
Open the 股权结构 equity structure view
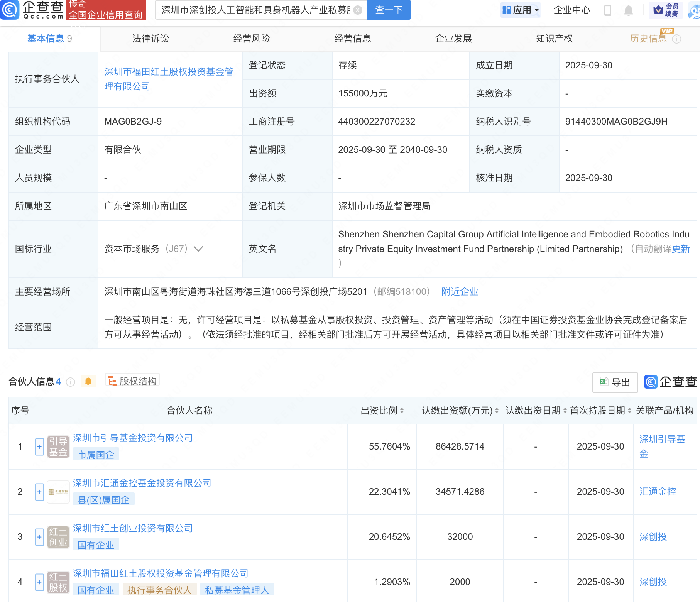tap(132, 381)
